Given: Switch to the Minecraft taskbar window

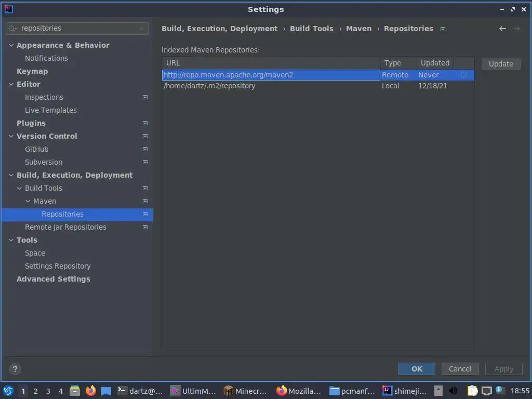Looking at the screenshot, I should point(245,391).
